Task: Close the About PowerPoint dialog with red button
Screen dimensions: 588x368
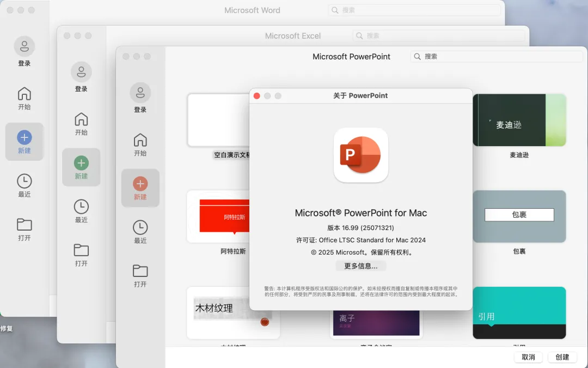Action: [x=257, y=96]
